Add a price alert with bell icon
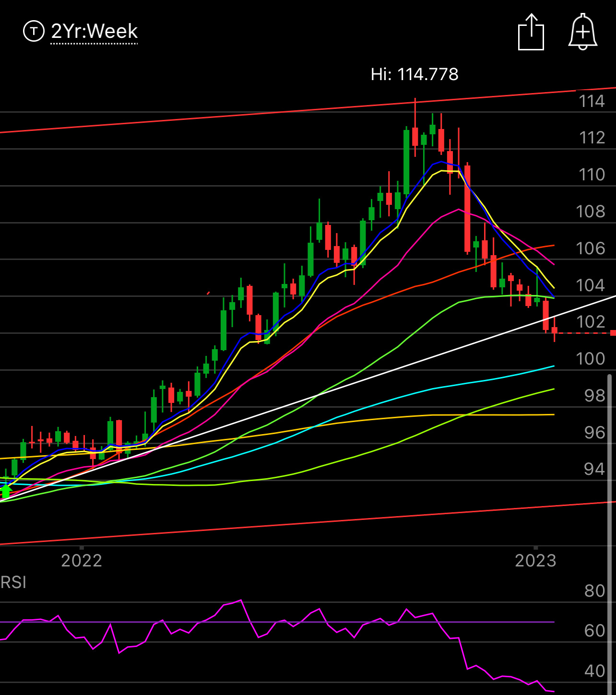Screen dimensions: 616x695 coord(583,32)
